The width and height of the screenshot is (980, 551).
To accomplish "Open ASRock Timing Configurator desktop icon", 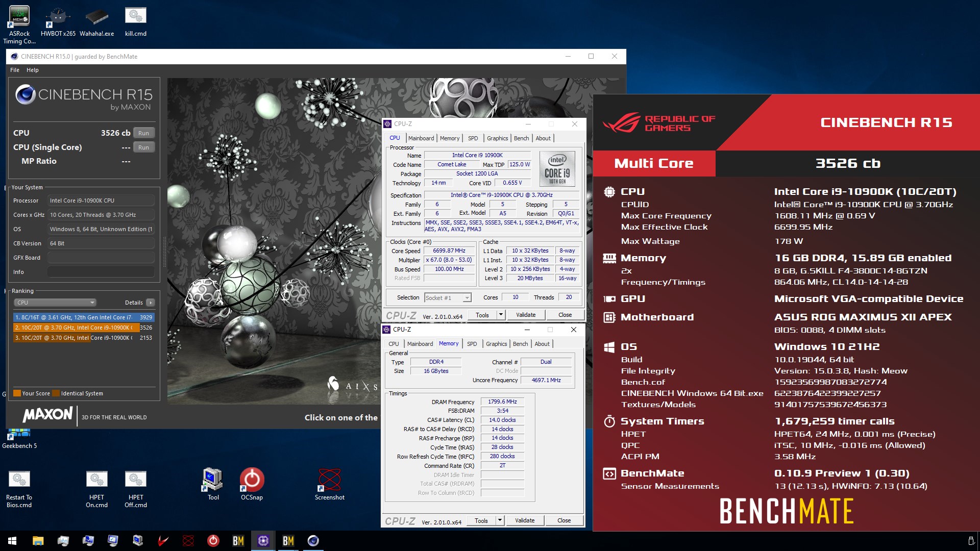I will pyautogui.click(x=19, y=24).
